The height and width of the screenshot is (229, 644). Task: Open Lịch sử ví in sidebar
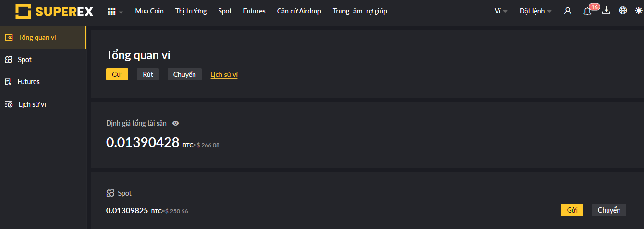32,104
